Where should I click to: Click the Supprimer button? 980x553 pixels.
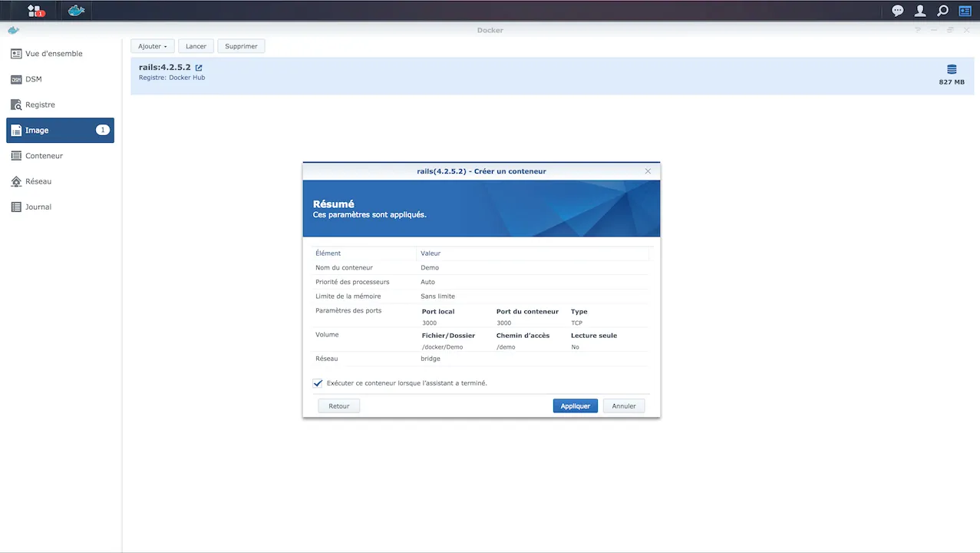[241, 46]
